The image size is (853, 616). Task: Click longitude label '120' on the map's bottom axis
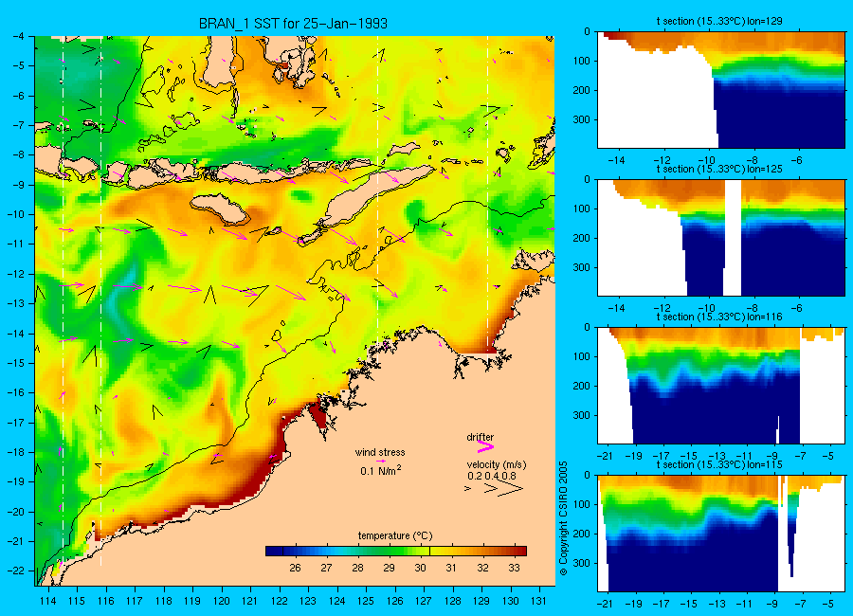[x=222, y=601]
